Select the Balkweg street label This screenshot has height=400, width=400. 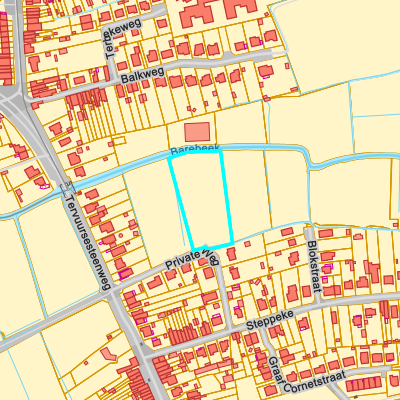(x=143, y=76)
